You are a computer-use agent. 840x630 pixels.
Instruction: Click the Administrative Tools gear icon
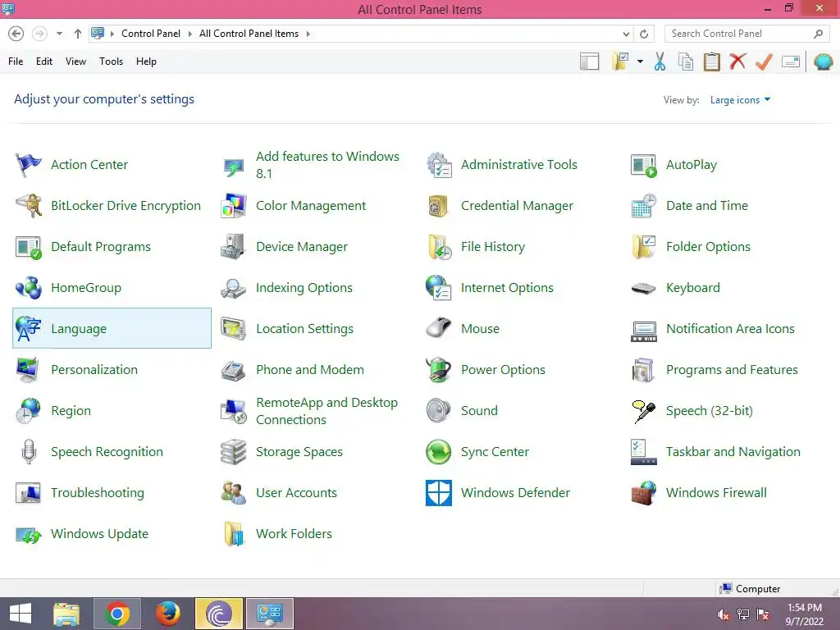click(x=439, y=164)
